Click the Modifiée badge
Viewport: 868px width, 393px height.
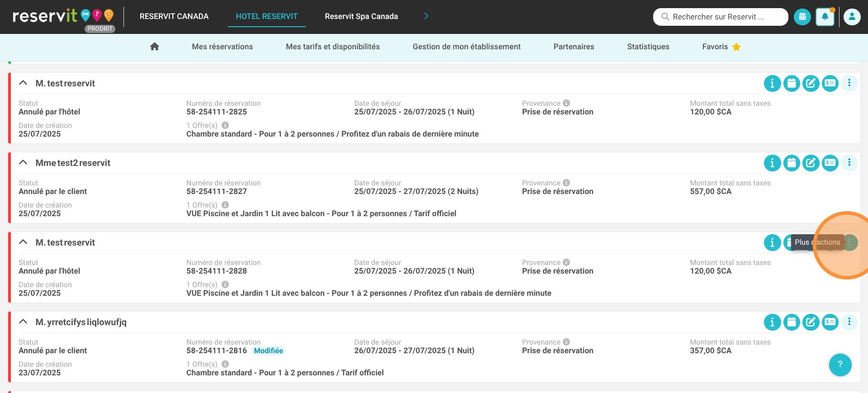[268, 350]
